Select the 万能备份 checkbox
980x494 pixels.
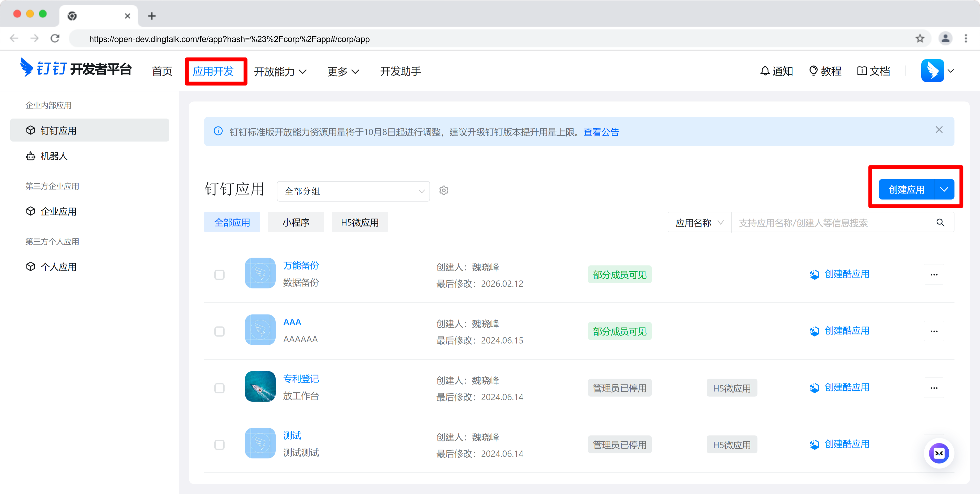[219, 275]
